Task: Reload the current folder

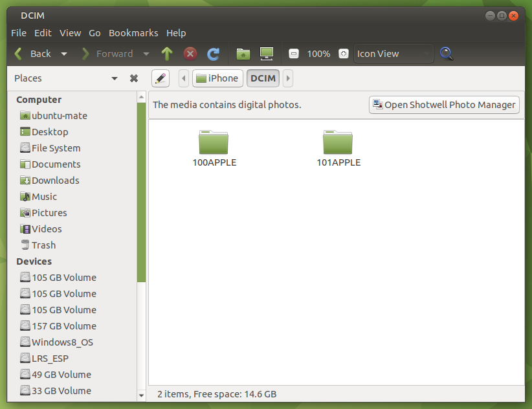Action: click(213, 54)
